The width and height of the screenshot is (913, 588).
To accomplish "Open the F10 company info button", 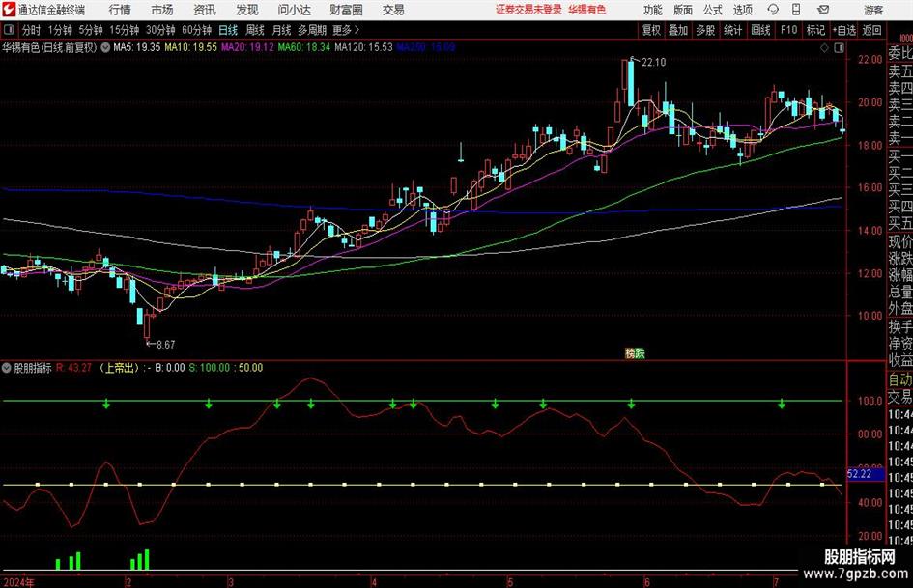I will click(x=789, y=30).
